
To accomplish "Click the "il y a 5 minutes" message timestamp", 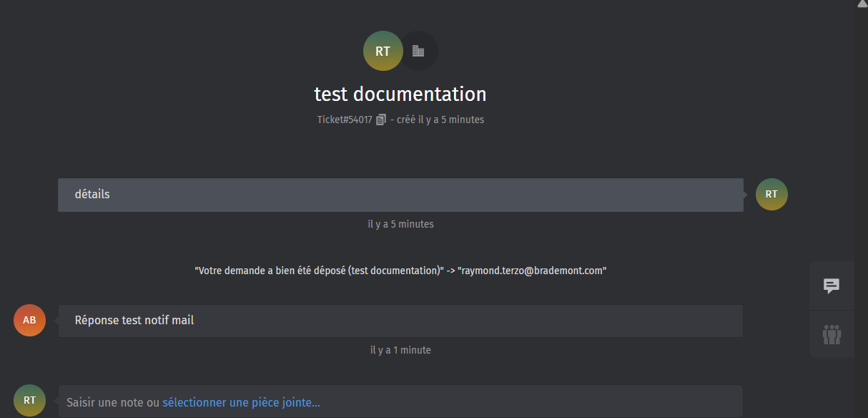I will pyautogui.click(x=400, y=224).
